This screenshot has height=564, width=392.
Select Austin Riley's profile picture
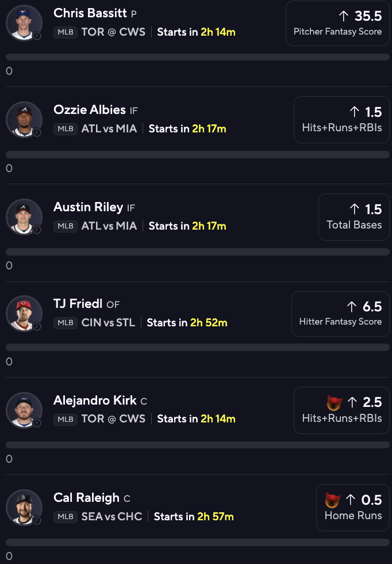click(24, 217)
